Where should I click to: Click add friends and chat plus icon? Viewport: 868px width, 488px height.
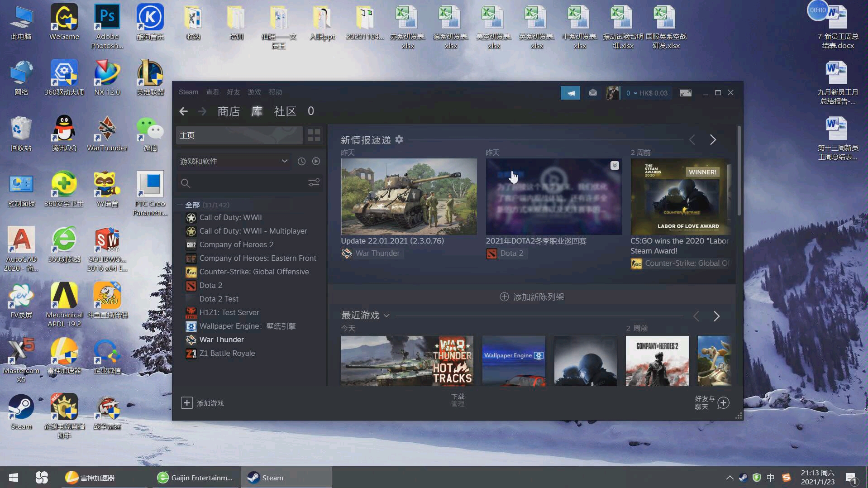point(723,403)
